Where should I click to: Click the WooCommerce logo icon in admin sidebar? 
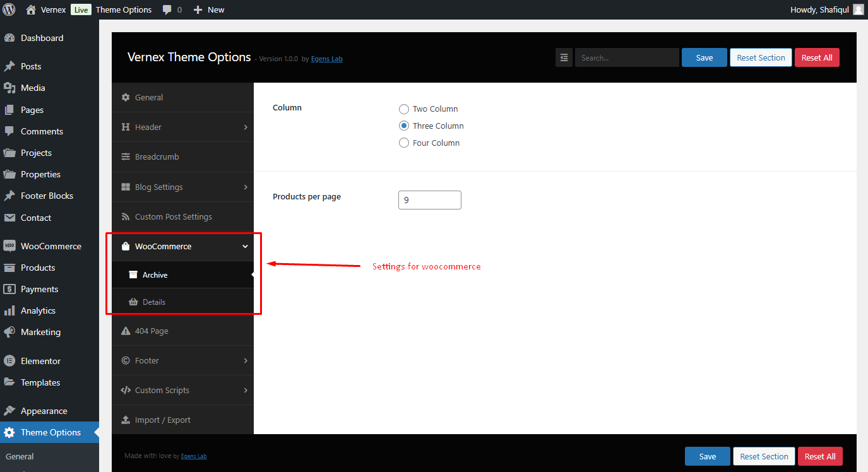[9, 246]
